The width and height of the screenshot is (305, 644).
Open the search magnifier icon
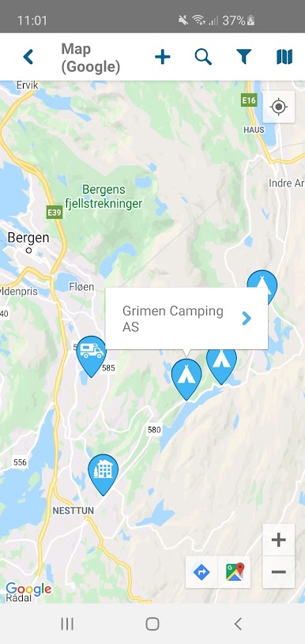click(203, 57)
